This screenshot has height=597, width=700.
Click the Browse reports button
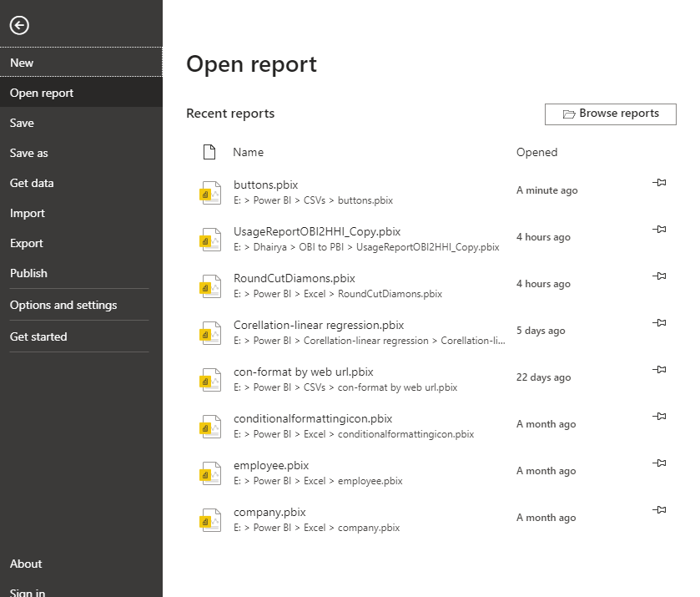[x=610, y=114]
